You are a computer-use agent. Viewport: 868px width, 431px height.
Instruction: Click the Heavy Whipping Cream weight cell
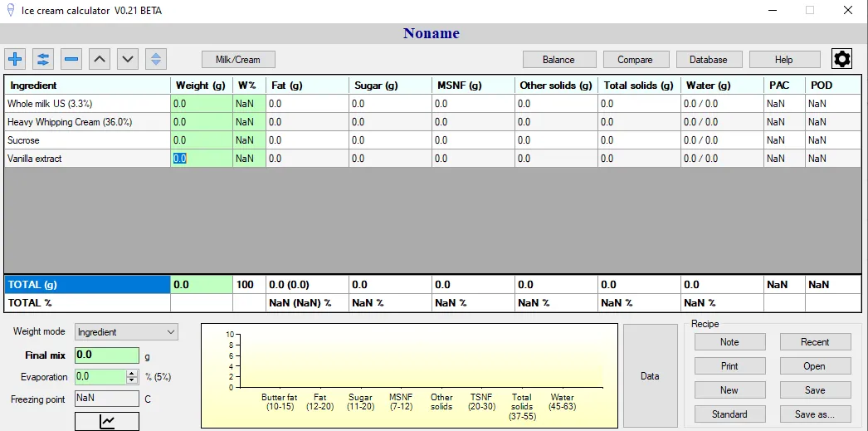pyautogui.click(x=202, y=122)
